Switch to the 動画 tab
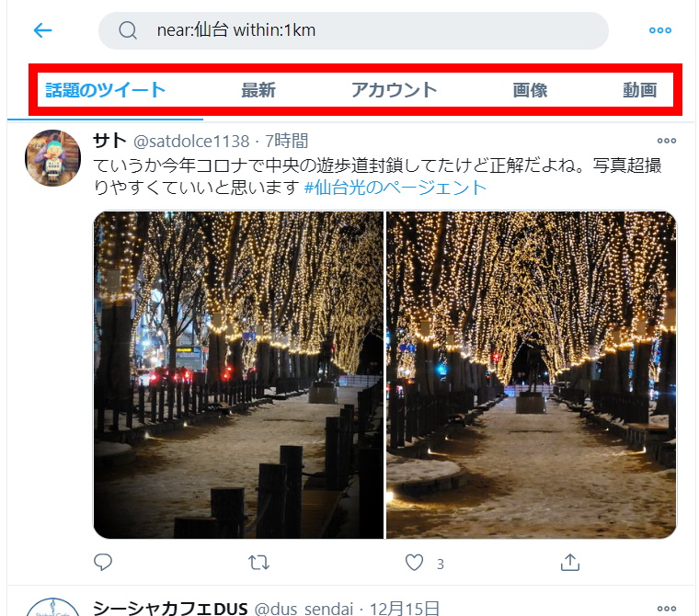The image size is (699, 616). 640,90
